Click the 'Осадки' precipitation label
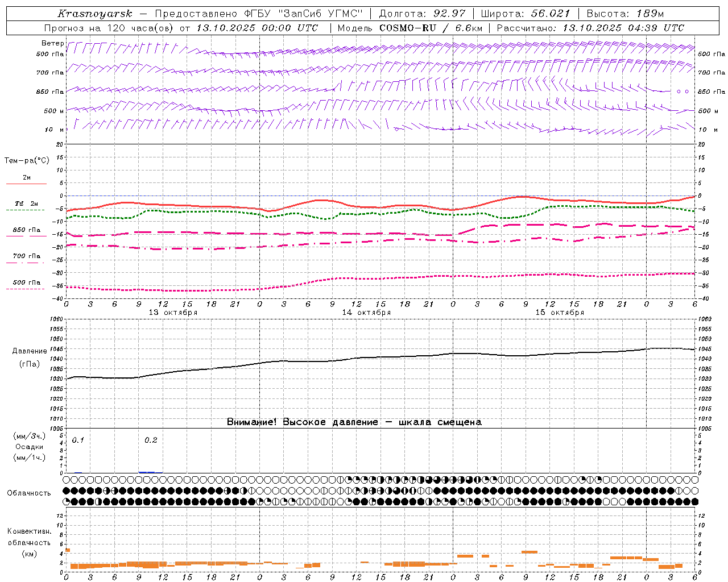Screen dimensions: 728x582 click(x=30, y=447)
